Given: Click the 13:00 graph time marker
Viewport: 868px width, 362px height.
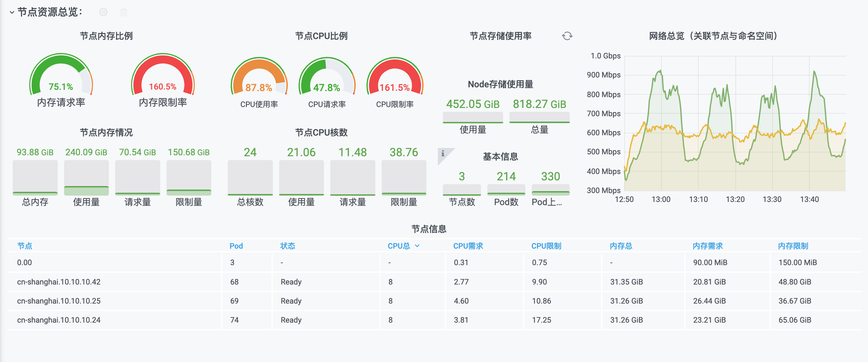Looking at the screenshot, I should click(661, 199).
